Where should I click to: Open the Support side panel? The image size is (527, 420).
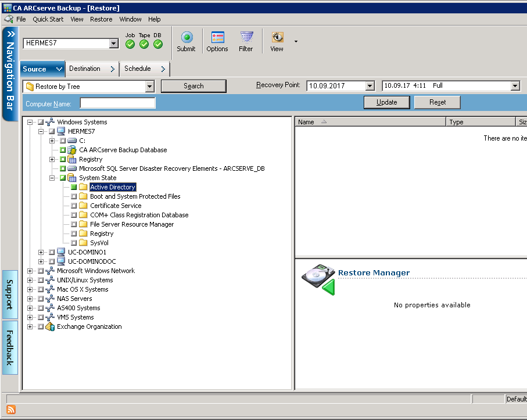[x=10, y=295]
